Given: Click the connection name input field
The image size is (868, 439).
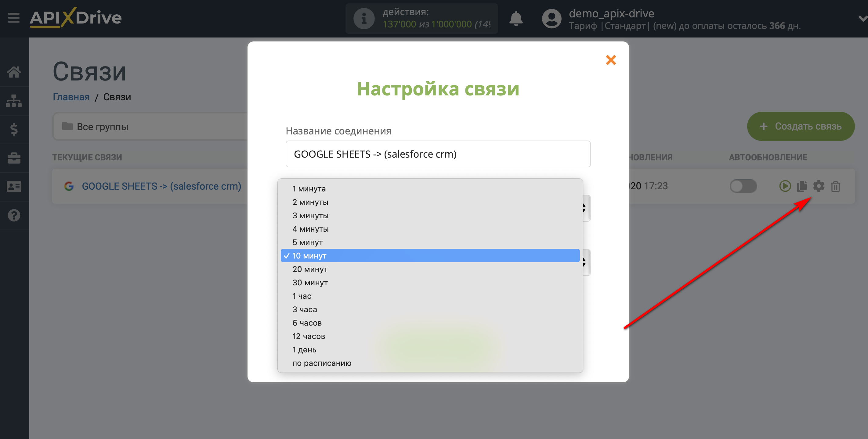Looking at the screenshot, I should point(437,154).
